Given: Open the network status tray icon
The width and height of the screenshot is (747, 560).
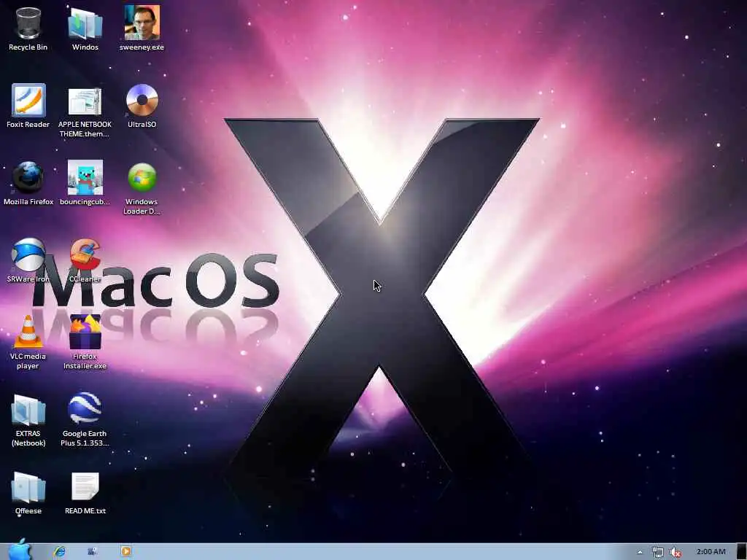Looking at the screenshot, I should (x=658, y=552).
